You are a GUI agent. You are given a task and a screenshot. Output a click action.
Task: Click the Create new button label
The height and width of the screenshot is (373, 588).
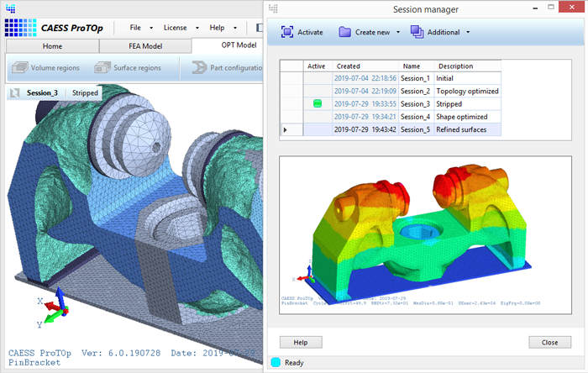point(372,32)
